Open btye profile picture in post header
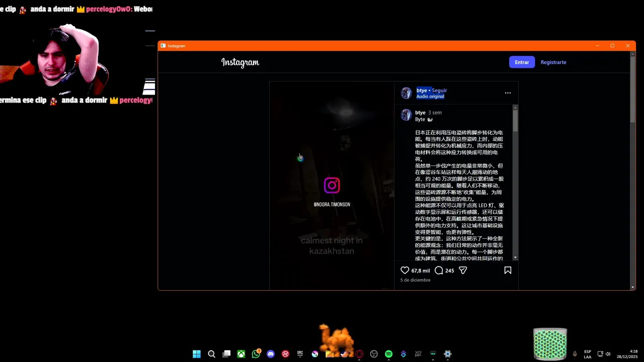This screenshot has width=644, height=362. [x=406, y=93]
